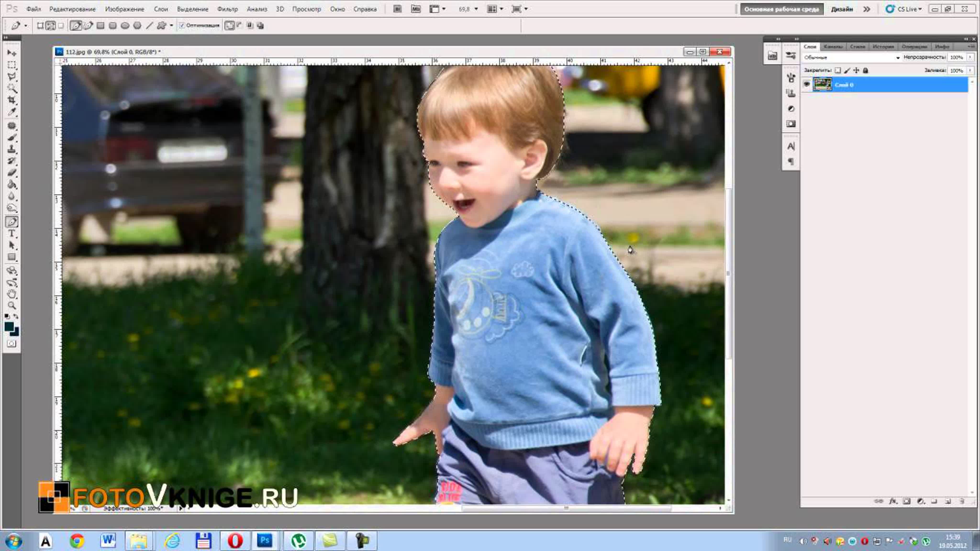This screenshot has width=980, height=551.
Task: Open the zoom level 69,8 dropdown
Action: tap(468, 9)
